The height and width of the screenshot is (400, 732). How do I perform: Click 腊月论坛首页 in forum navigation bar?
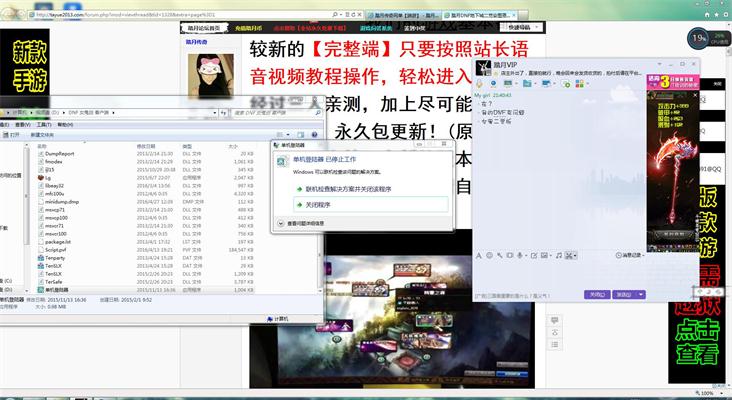tap(204, 28)
